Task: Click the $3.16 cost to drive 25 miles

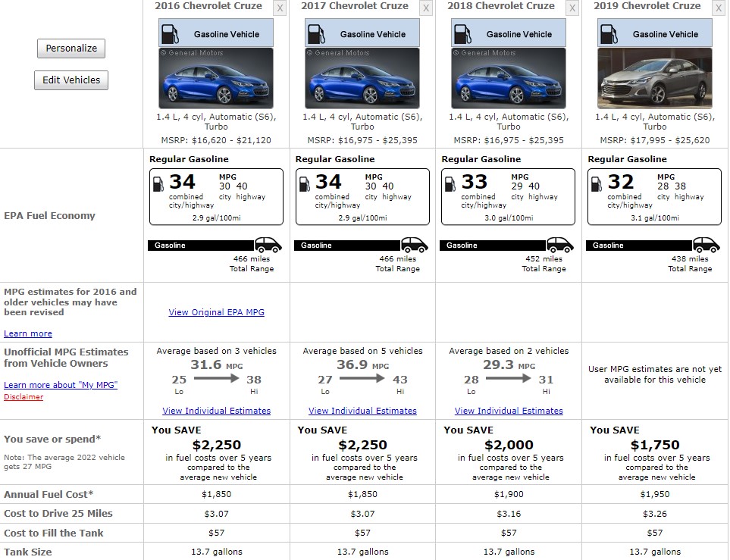Action: pos(509,514)
